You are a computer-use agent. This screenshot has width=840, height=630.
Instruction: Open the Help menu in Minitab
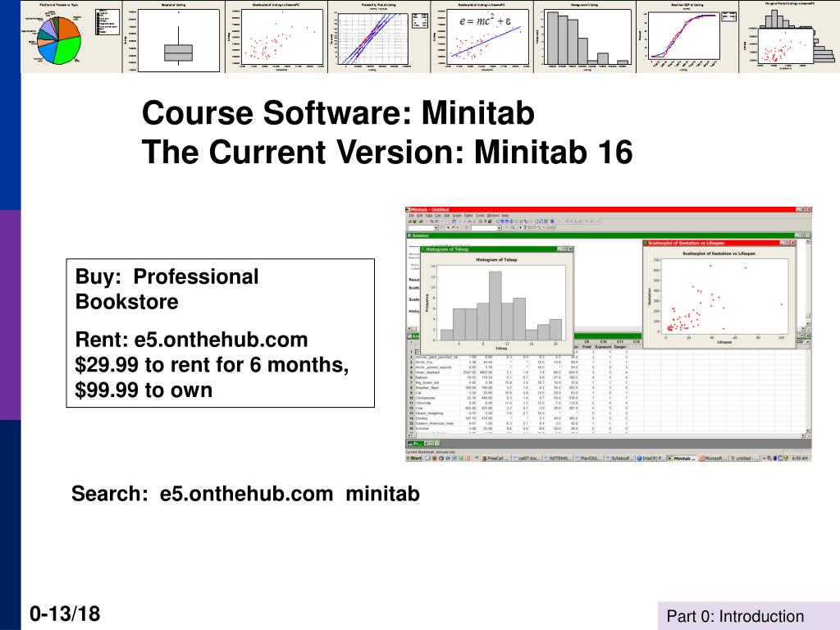pyautogui.click(x=505, y=216)
